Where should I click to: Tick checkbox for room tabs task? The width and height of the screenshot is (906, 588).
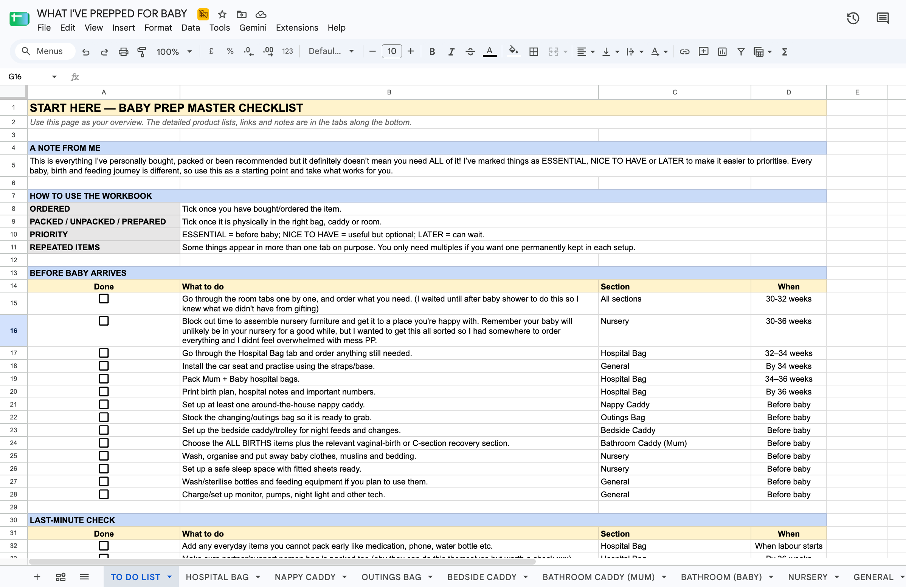click(x=104, y=299)
